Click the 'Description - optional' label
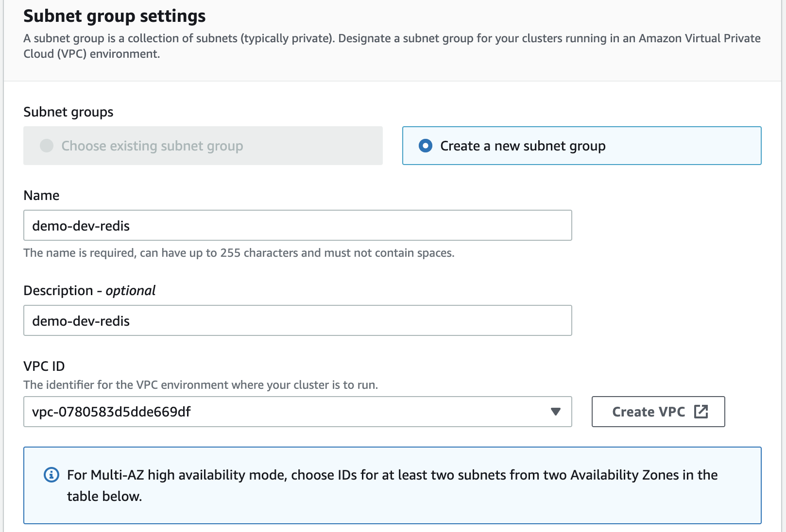 89,290
